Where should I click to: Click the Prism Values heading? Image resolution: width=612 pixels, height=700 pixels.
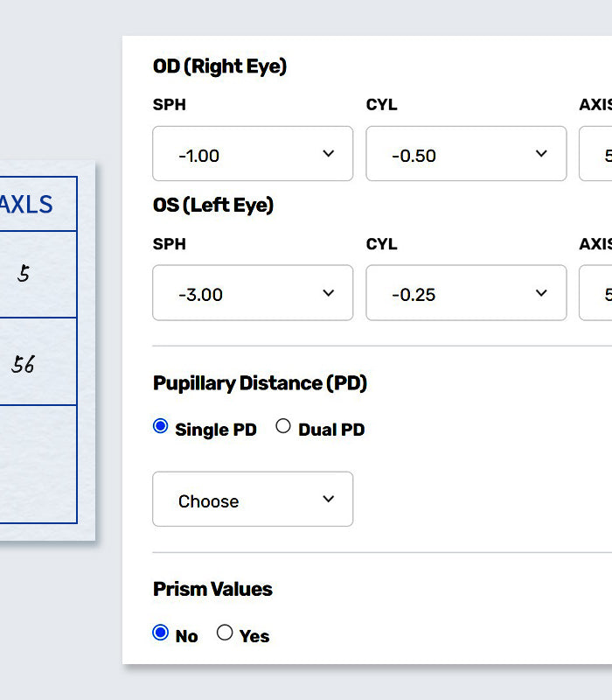pyautogui.click(x=212, y=590)
